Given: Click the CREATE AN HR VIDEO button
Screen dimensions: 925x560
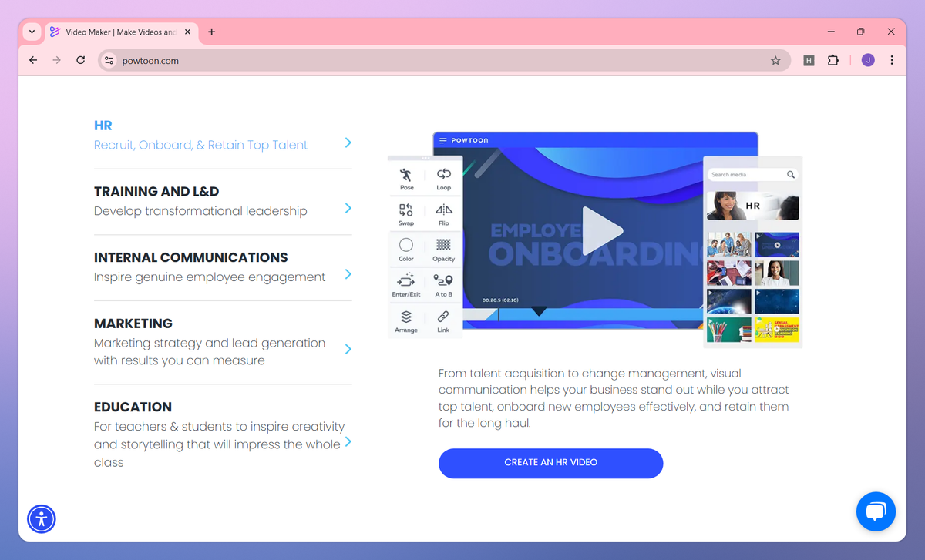Looking at the screenshot, I should [551, 463].
